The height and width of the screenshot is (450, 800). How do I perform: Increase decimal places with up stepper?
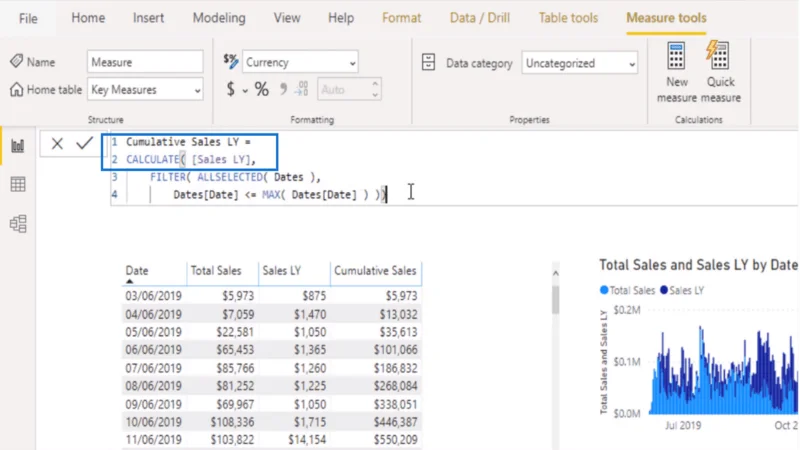(375, 84)
